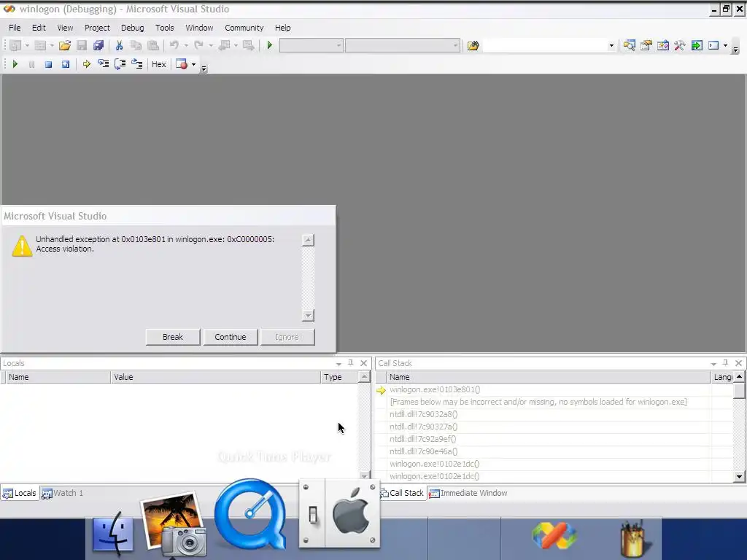Click the Stop Debugging square icon
Image resolution: width=747 pixels, height=560 pixels.
pos(48,64)
